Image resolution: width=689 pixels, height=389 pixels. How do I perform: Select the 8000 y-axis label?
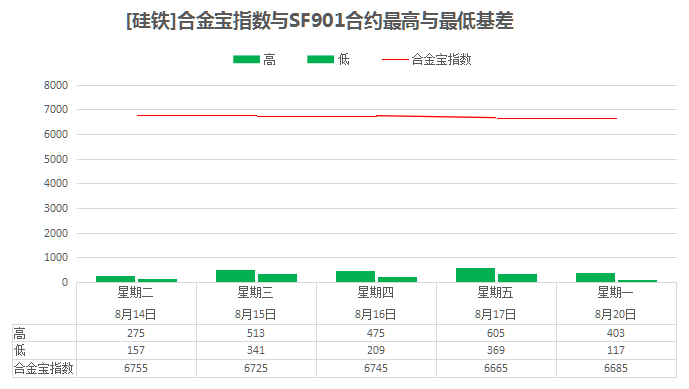(x=56, y=85)
